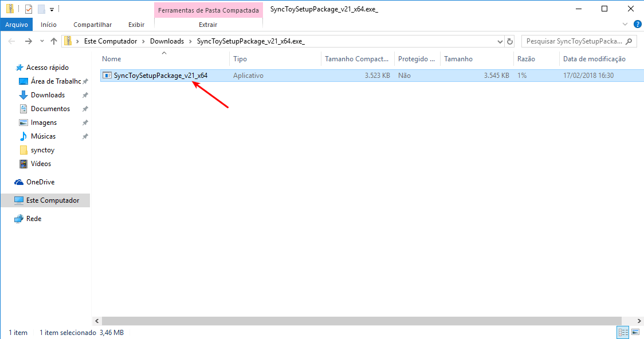This screenshot has height=339, width=644.
Task: Click Ferramentas de Pasta Compactada tab header
Action: [208, 10]
